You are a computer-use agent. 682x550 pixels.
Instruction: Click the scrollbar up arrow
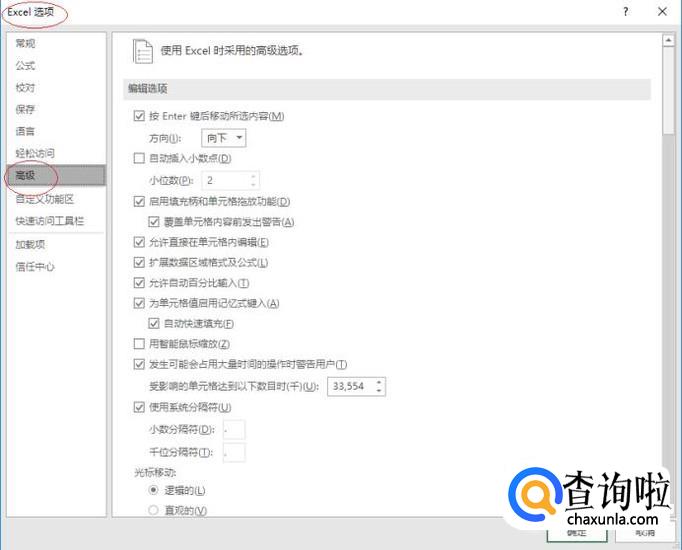669,40
